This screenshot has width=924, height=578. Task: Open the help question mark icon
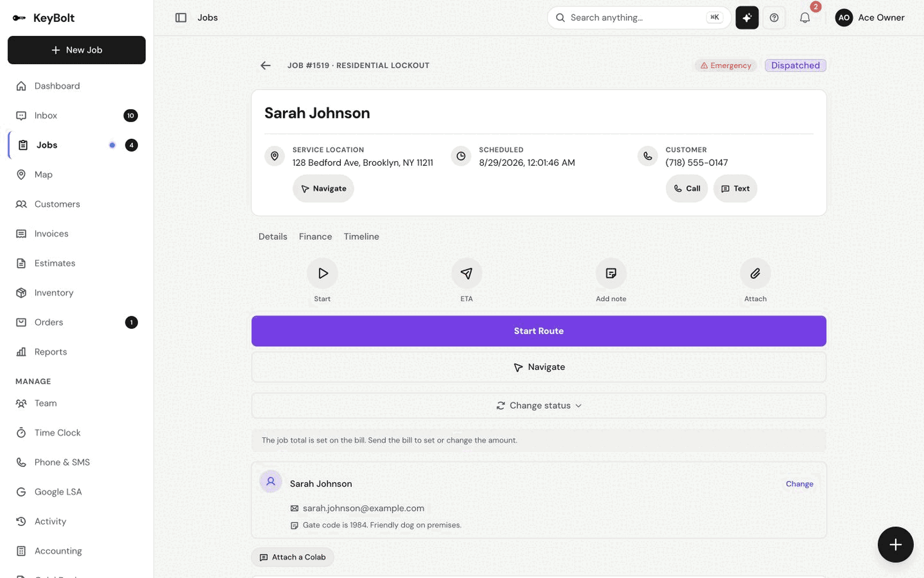[x=774, y=18]
